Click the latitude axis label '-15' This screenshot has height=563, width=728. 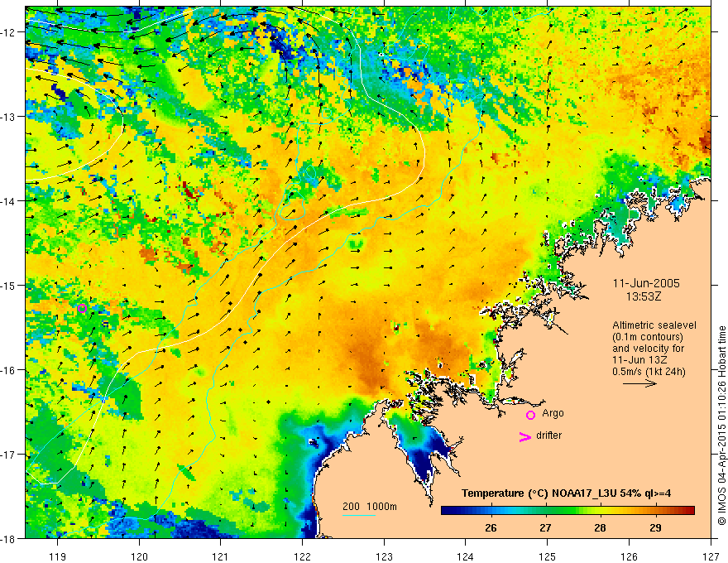[9, 285]
